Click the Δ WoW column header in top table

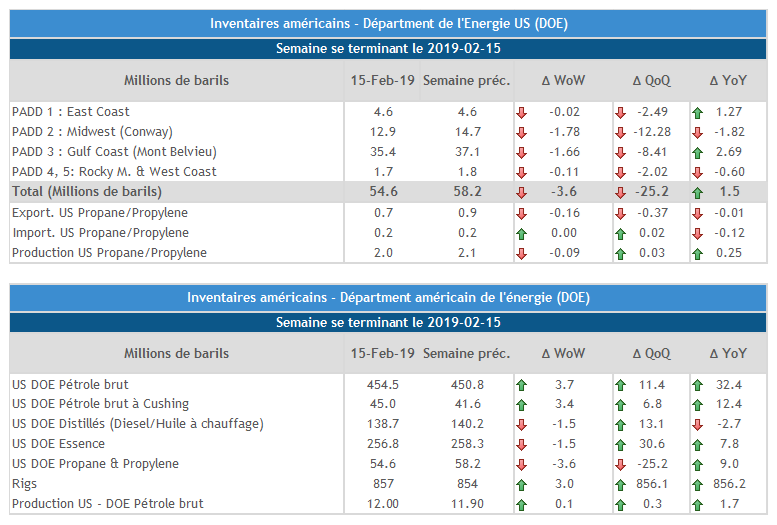[563, 80]
